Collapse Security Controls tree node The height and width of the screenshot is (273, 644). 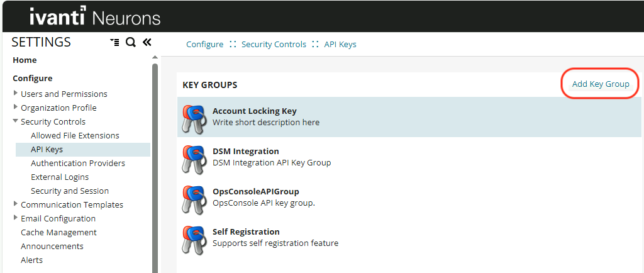pyautogui.click(x=16, y=121)
